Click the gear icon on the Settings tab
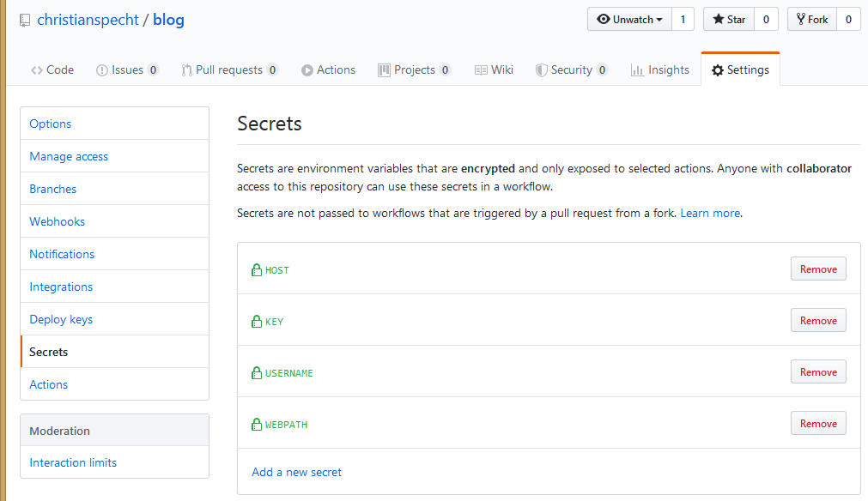The image size is (868, 501). 716,69
